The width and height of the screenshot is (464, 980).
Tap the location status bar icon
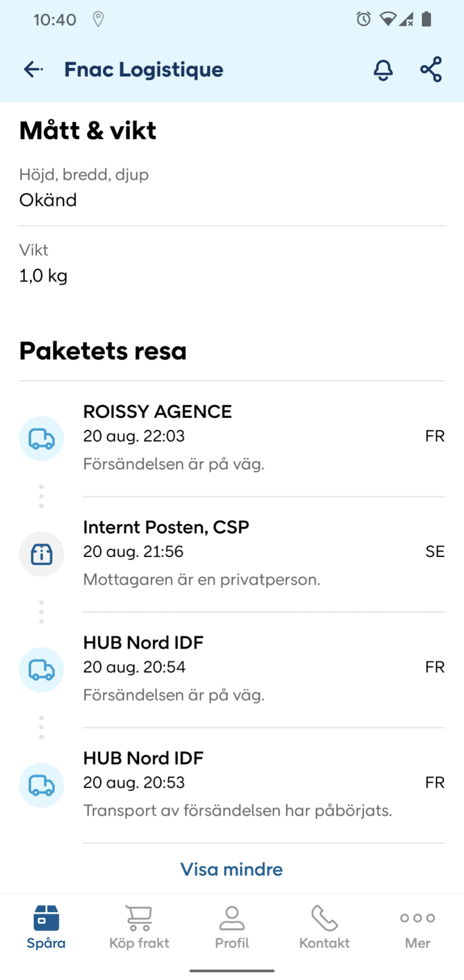pyautogui.click(x=98, y=19)
